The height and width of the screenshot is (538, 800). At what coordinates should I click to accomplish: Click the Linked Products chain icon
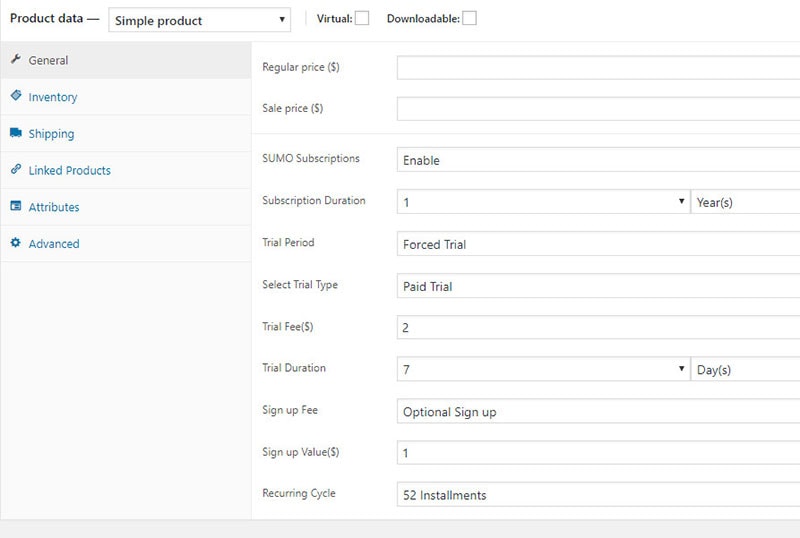pyautogui.click(x=16, y=170)
